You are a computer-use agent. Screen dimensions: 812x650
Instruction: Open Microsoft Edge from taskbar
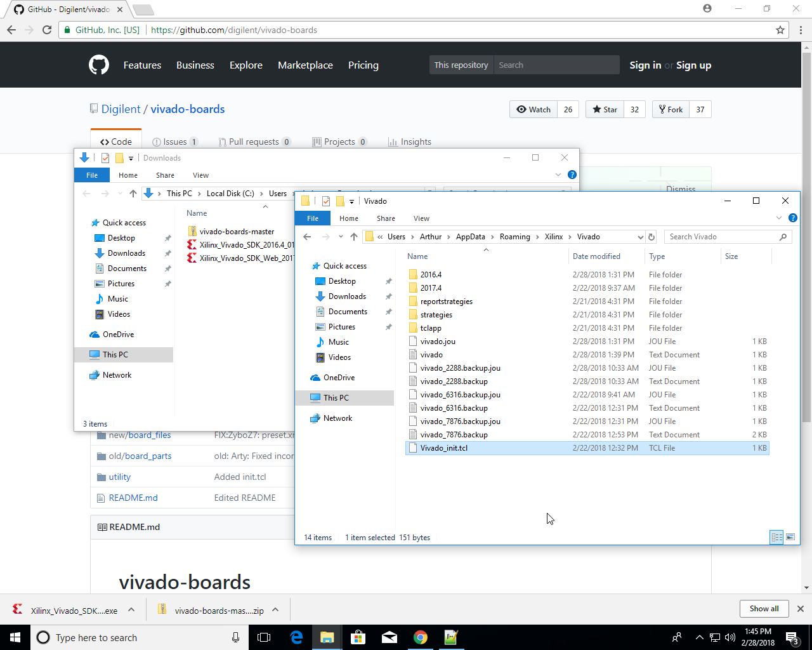pyautogui.click(x=296, y=637)
